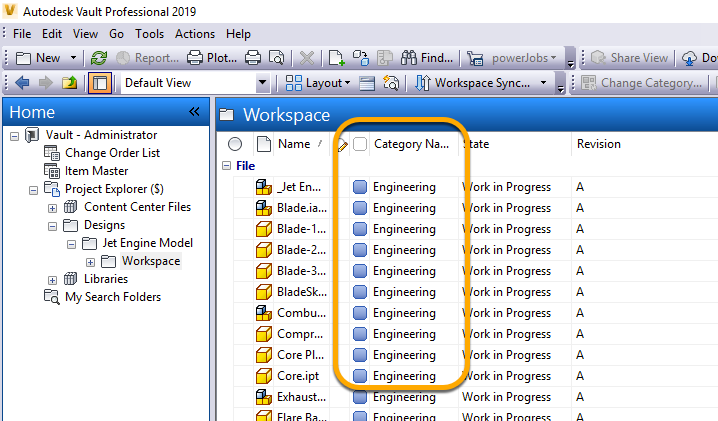The width and height of the screenshot is (718, 421).
Task: Click the checked-out pencil column header
Action: tap(342, 145)
